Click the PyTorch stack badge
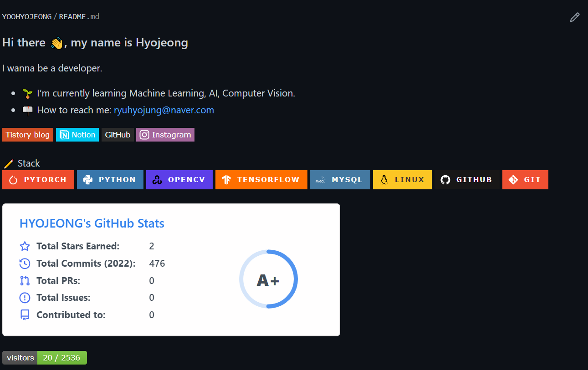Screen dimensions: 588x370 coord(38,180)
